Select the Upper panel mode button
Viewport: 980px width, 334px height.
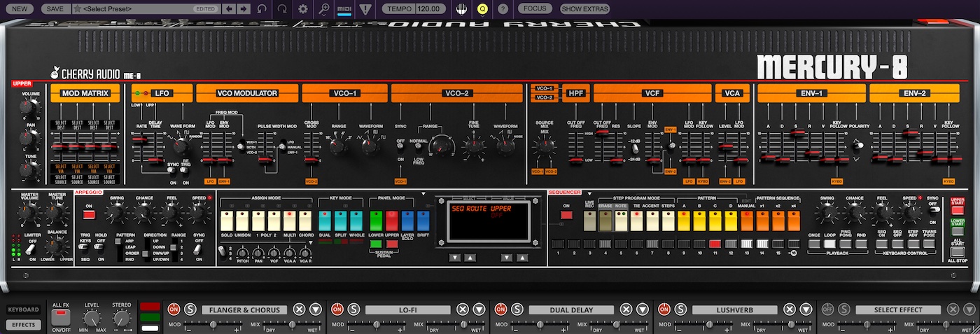coord(393,221)
